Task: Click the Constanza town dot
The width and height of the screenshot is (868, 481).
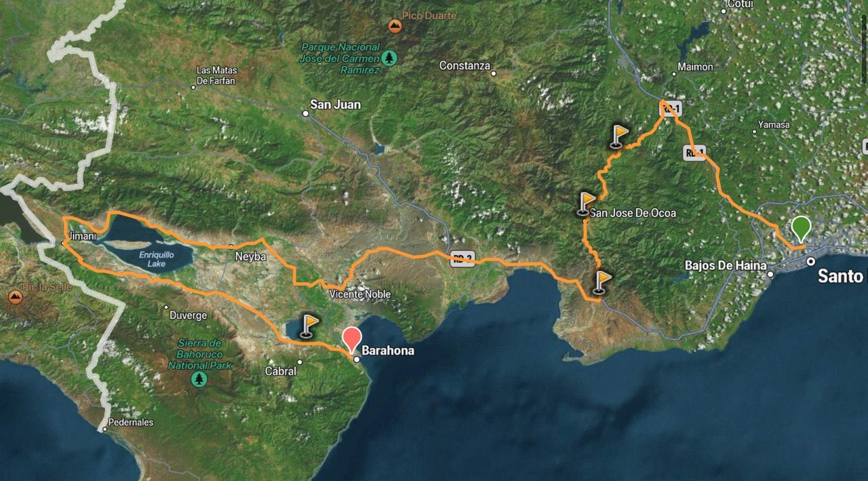Action: [x=494, y=73]
